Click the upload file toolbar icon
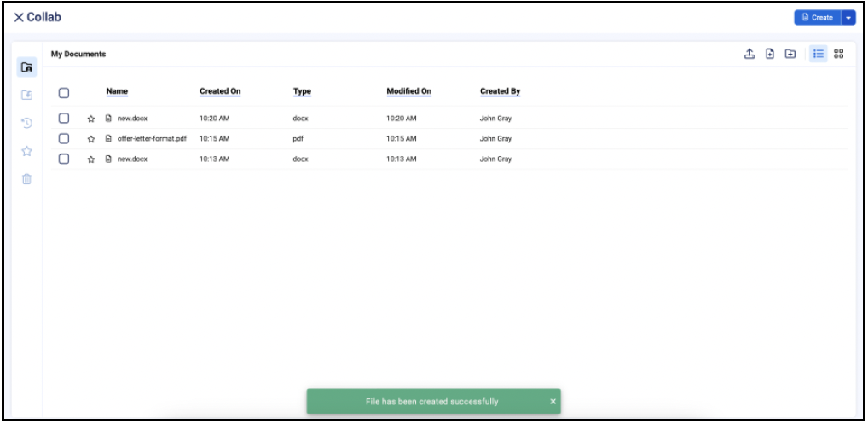The image size is (868, 423). pos(749,54)
